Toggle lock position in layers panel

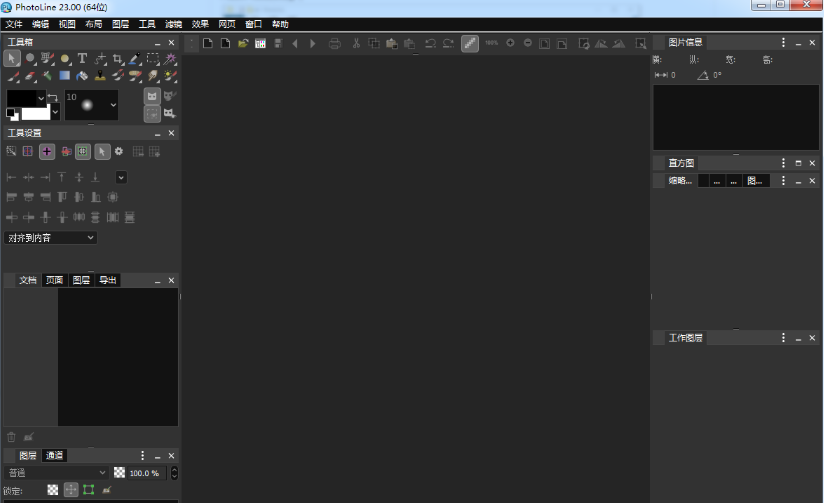click(71, 490)
